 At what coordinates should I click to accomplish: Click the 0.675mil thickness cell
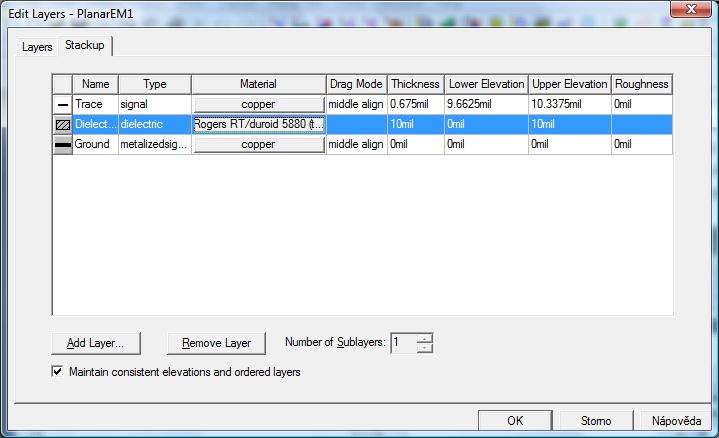415,105
